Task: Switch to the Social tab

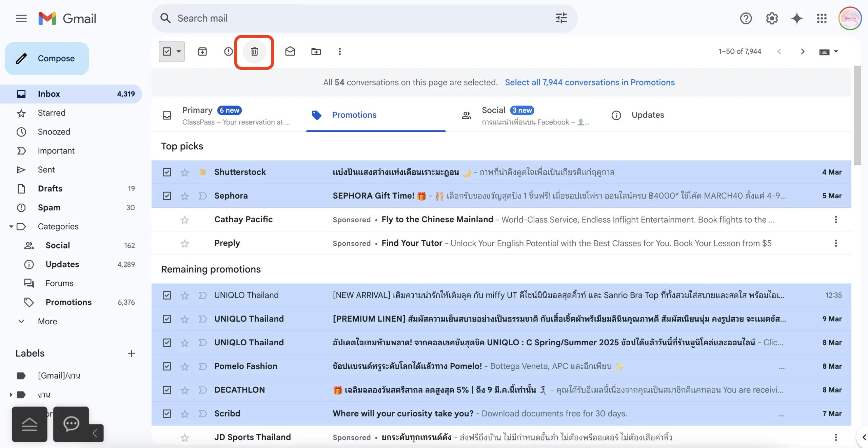Action: click(493, 110)
